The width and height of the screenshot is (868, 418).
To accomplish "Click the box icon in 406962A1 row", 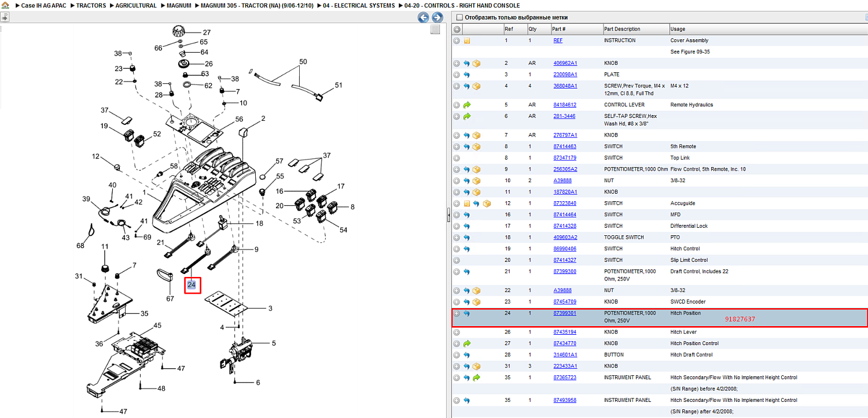I will (476, 64).
